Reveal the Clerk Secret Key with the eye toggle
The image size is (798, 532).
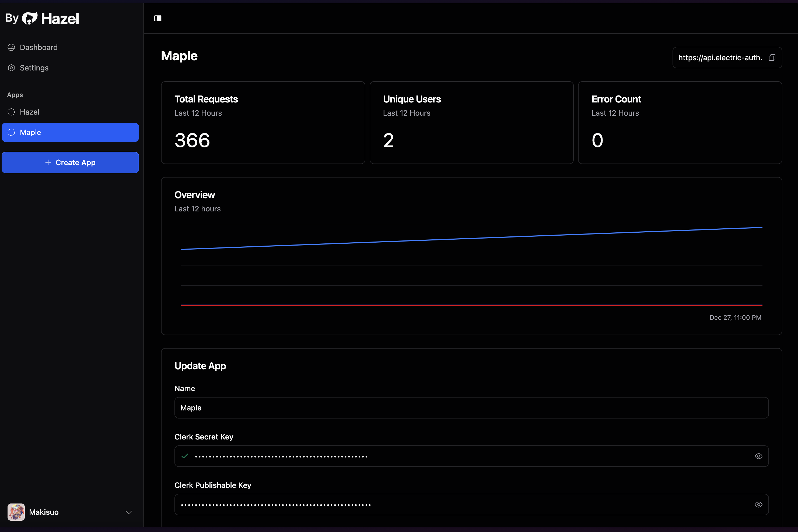[x=759, y=456]
